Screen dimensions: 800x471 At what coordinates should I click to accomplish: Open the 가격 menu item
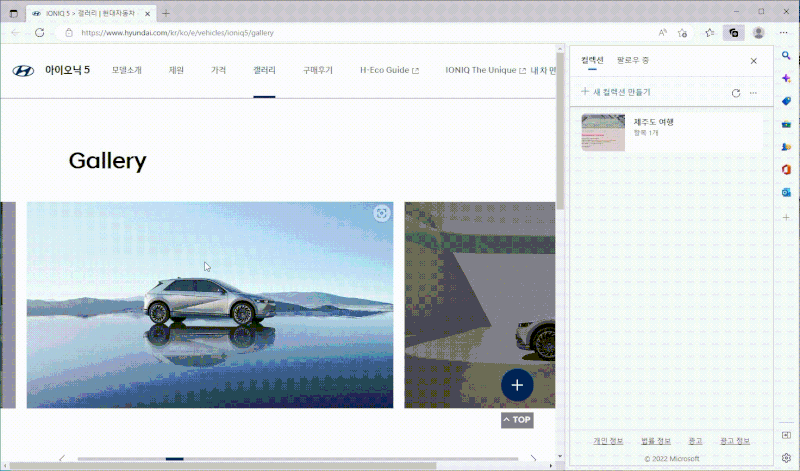(x=218, y=70)
